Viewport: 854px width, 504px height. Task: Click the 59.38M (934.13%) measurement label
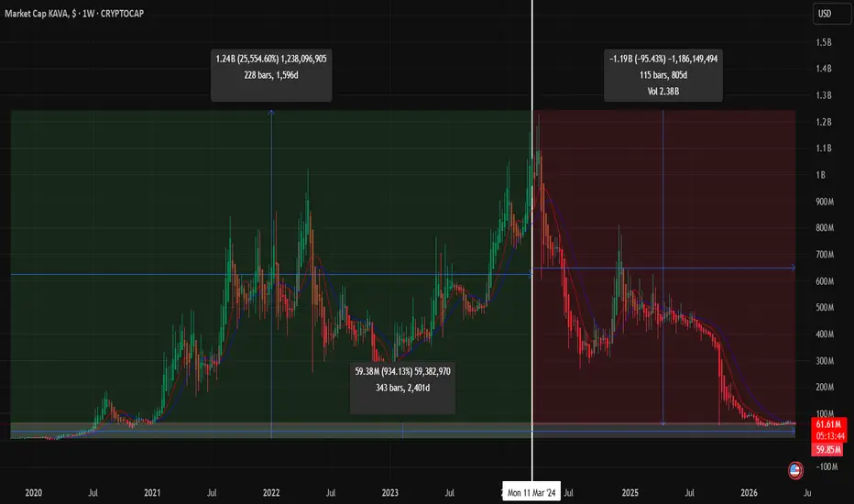(x=402, y=388)
